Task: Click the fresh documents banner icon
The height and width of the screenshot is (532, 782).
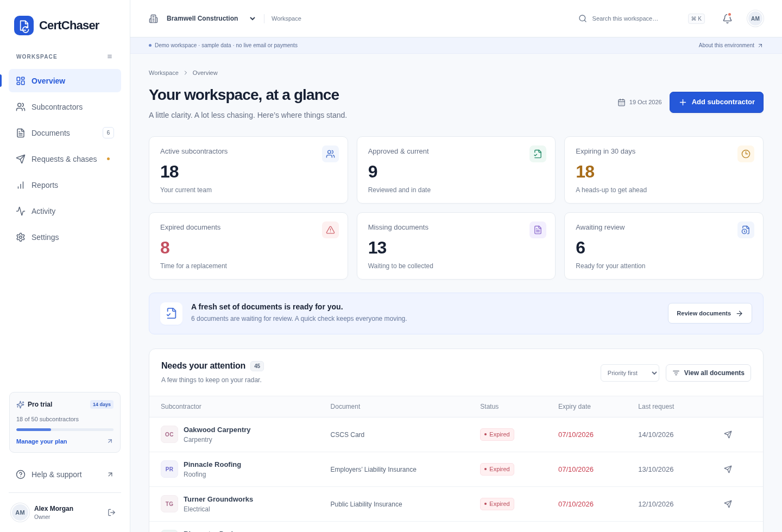Action: (x=171, y=313)
